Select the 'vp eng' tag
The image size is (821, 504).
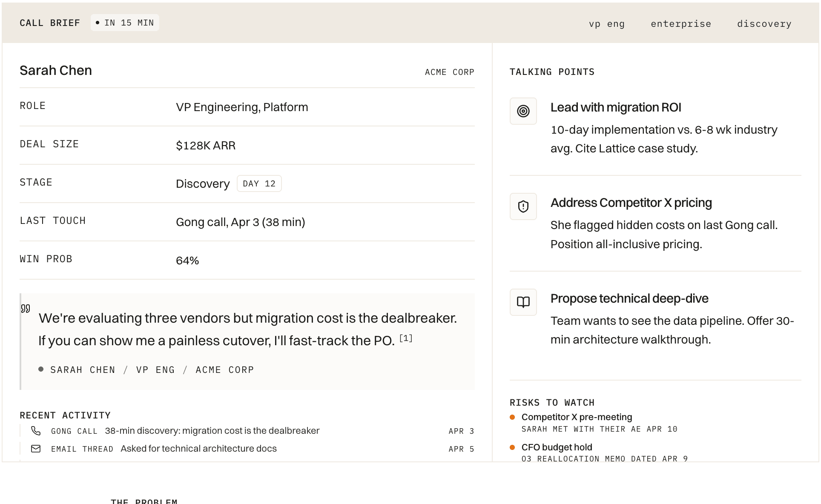[x=606, y=24]
